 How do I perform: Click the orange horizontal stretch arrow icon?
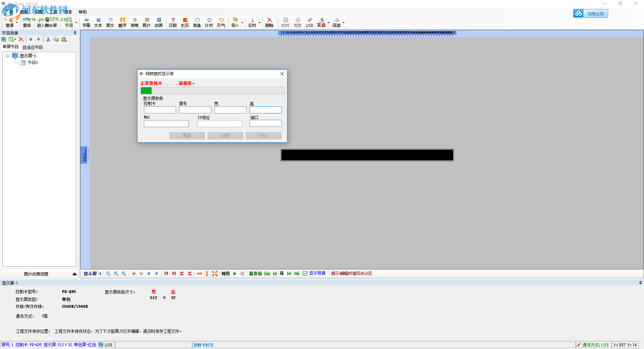[199, 273]
